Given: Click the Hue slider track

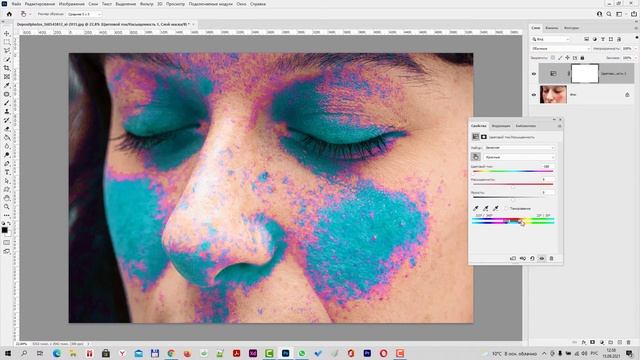Looking at the screenshot, I should tap(513, 171).
